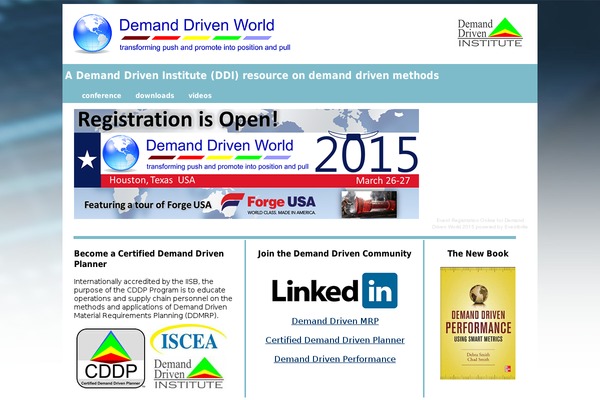Click the 'Houston, Texas USA' banner text
The width and height of the screenshot is (600, 400).
[x=152, y=180]
